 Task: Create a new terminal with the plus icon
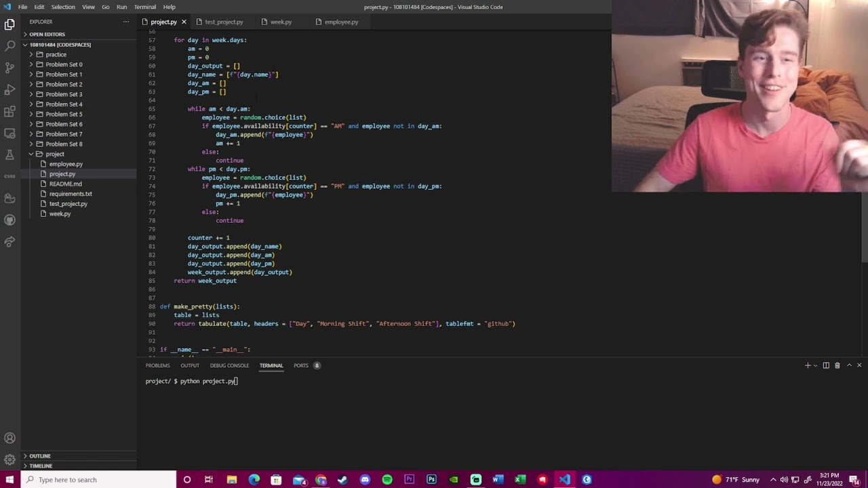click(807, 365)
